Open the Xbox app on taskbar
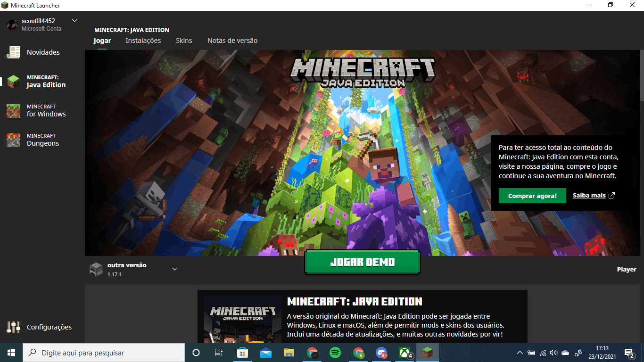 405,353
